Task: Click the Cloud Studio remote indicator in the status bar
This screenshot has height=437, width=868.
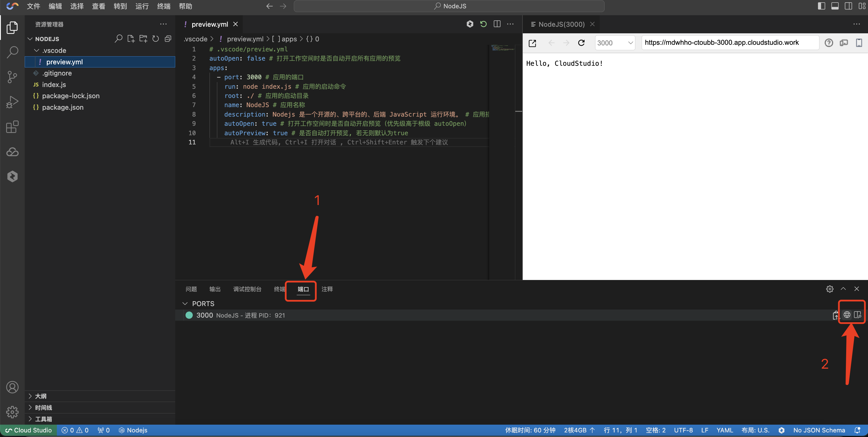Action: [28, 430]
